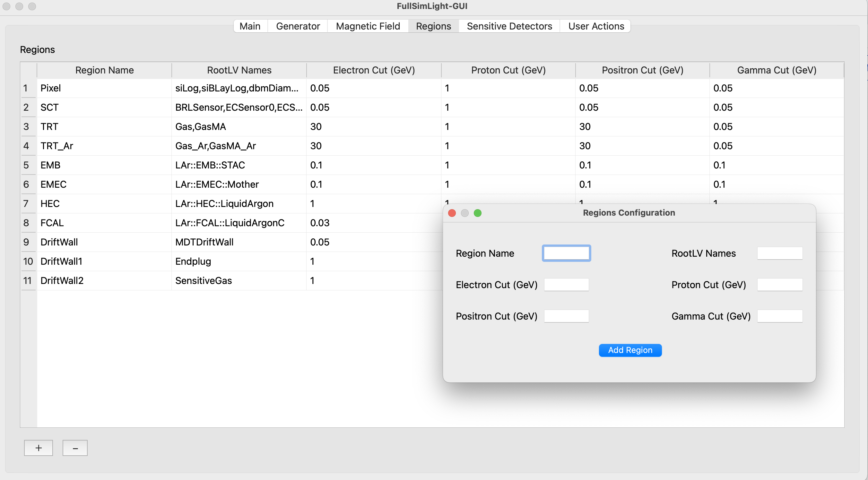Click the Electron Cut (GeV) input field

pyautogui.click(x=567, y=285)
